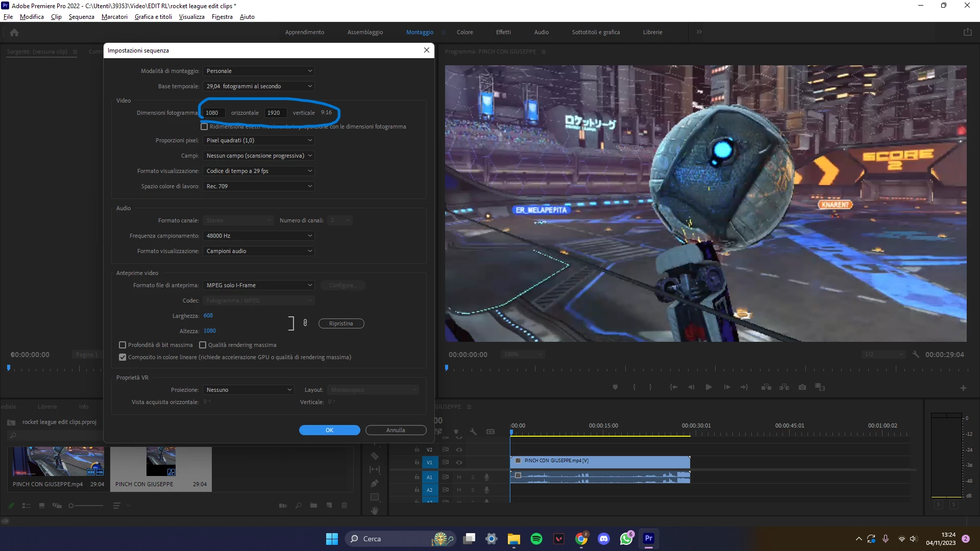The height and width of the screenshot is (551, 980).
Task: Enable Profondità di bit massima checkbox
Action: tap(122, 345)
